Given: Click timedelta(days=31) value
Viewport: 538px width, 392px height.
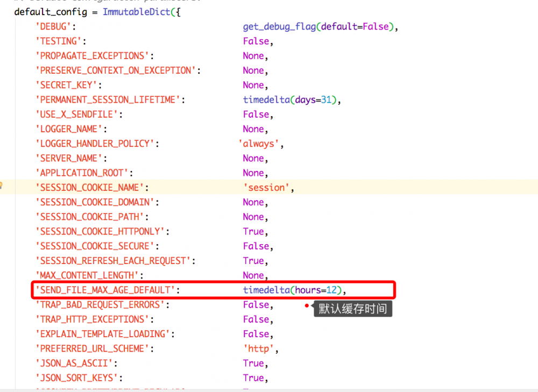Looking at the screenshot, I should [x=289, y=100].
